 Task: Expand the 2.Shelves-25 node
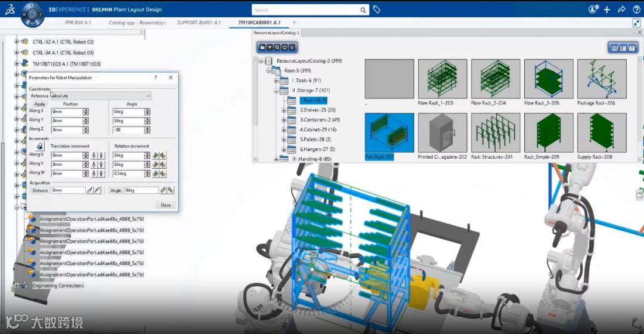tap(284, 110)
